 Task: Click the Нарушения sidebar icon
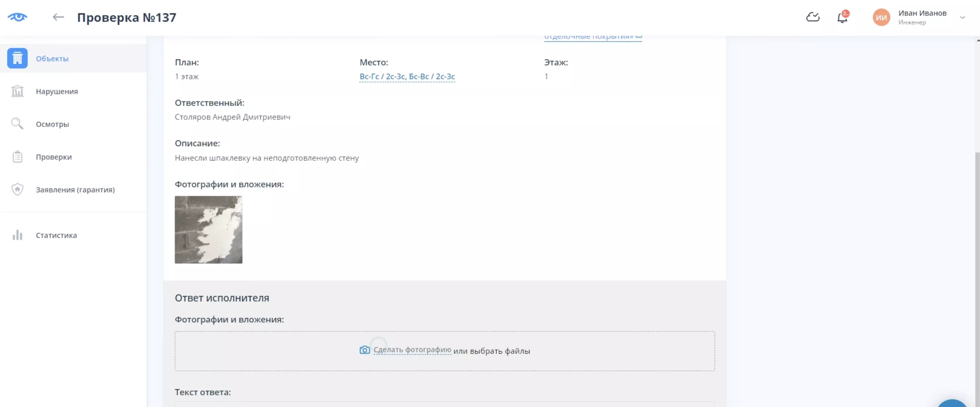17,91
